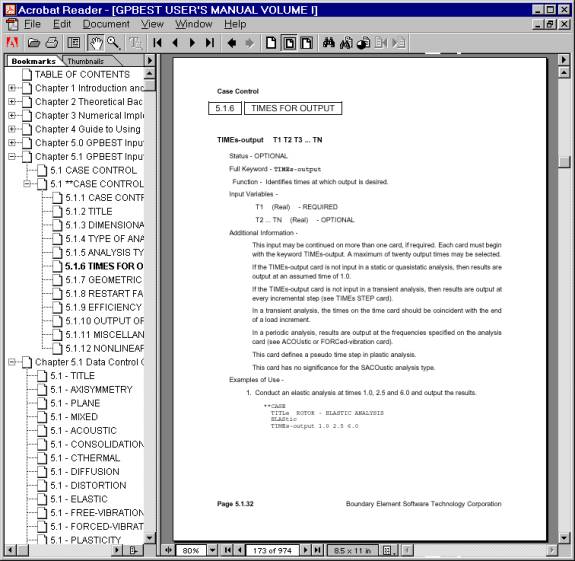Image resolution: width=575 pixels, height=561 pixels.
Task: Toggle navigation pane button in status bar
Action: point(169,550)
